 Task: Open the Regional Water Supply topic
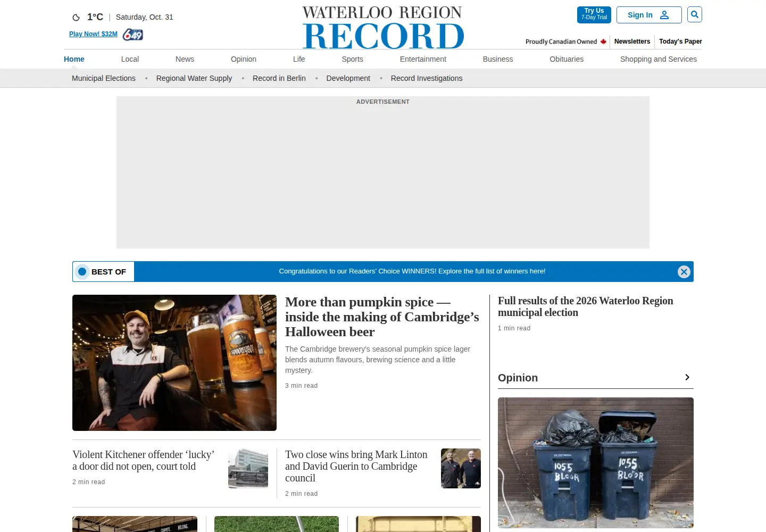(x=194, y=78)
